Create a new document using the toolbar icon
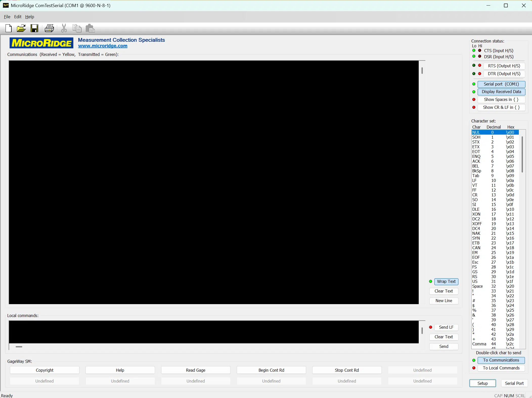 [8, 28]
